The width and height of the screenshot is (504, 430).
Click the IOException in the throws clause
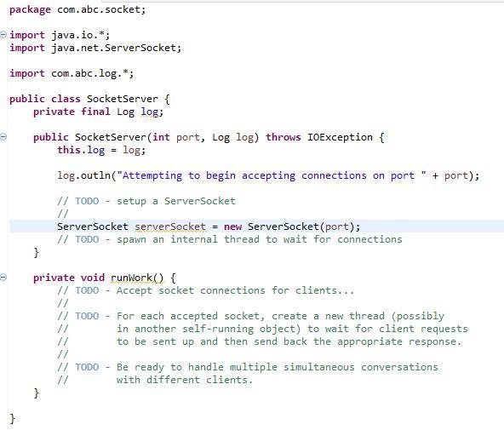[x=340, y=138]
